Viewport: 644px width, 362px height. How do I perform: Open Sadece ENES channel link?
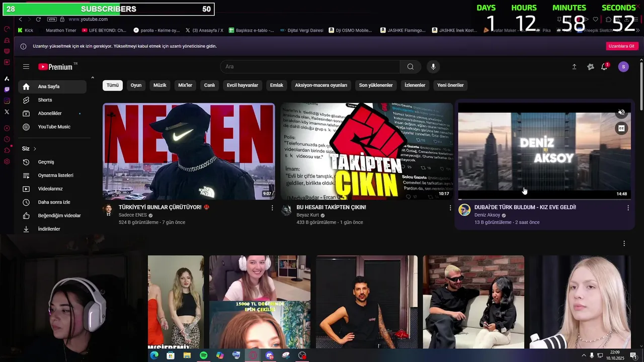pyautogui.click(x=133, y=215)
